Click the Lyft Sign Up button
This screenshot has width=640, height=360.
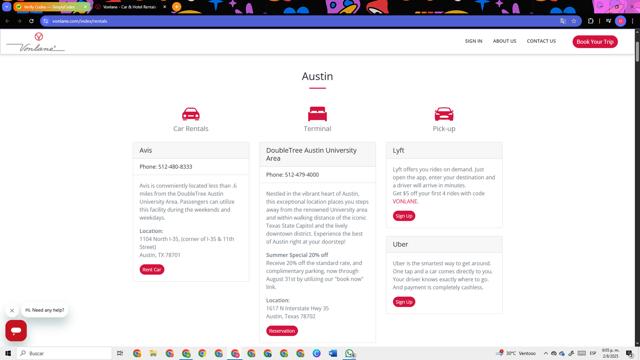[404, 216]
